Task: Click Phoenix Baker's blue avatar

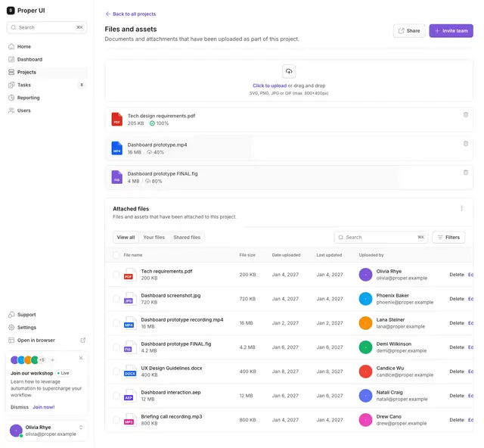Action: (365, 299)
